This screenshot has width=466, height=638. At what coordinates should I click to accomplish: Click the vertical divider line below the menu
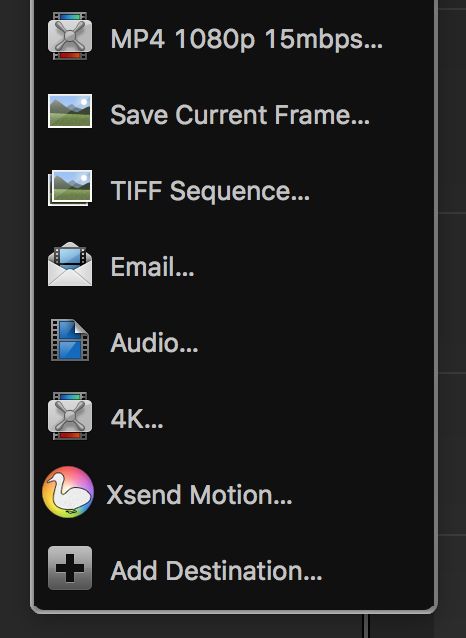coord(365,626)
